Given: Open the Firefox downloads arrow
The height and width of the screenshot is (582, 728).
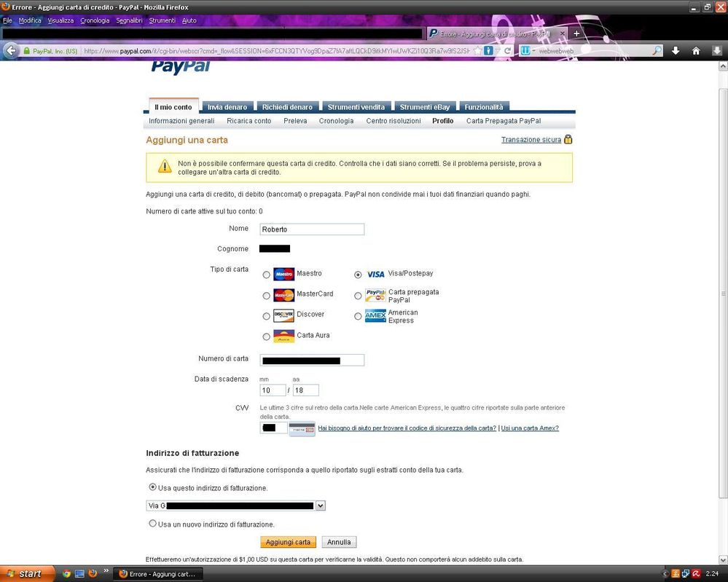Looking at the screenshot, I should click(676, 50).
